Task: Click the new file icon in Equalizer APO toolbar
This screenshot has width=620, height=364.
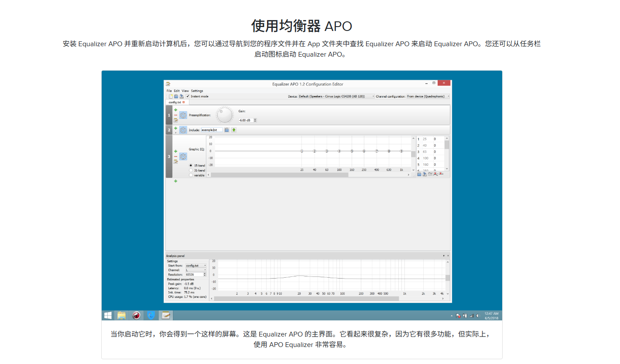Action: pyautogui.click(x=171, y=96)
